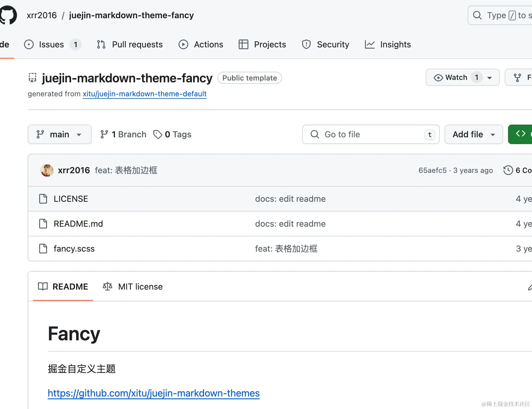
Task: Open the xitu/juejin-markdown-theme-default template link
Action: click(145, 94)
